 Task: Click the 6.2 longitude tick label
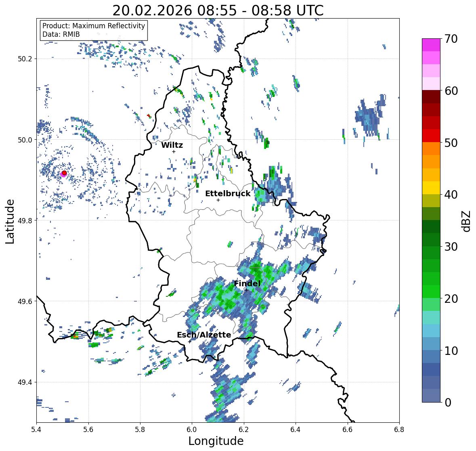point(244,430)
